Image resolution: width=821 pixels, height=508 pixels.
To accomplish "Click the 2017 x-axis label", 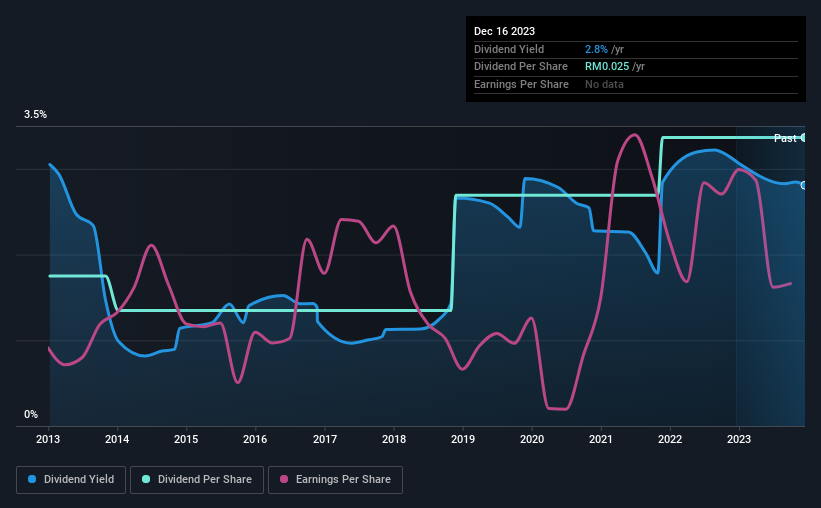I will tap(325, 439).
